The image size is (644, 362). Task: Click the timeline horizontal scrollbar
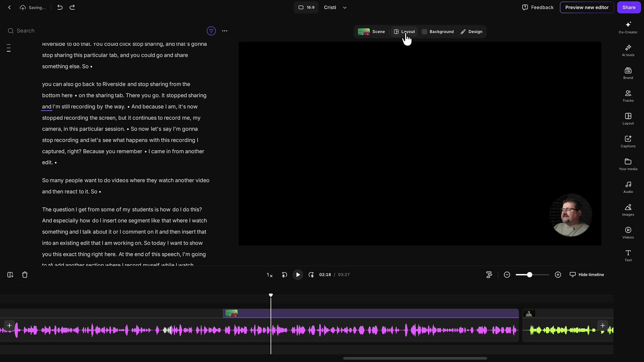click(415, 358)
